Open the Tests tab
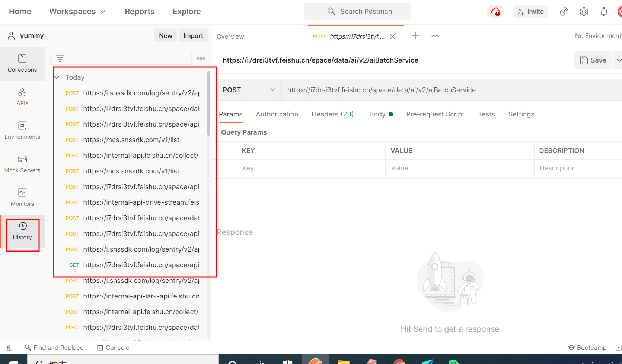 point(486,114)
